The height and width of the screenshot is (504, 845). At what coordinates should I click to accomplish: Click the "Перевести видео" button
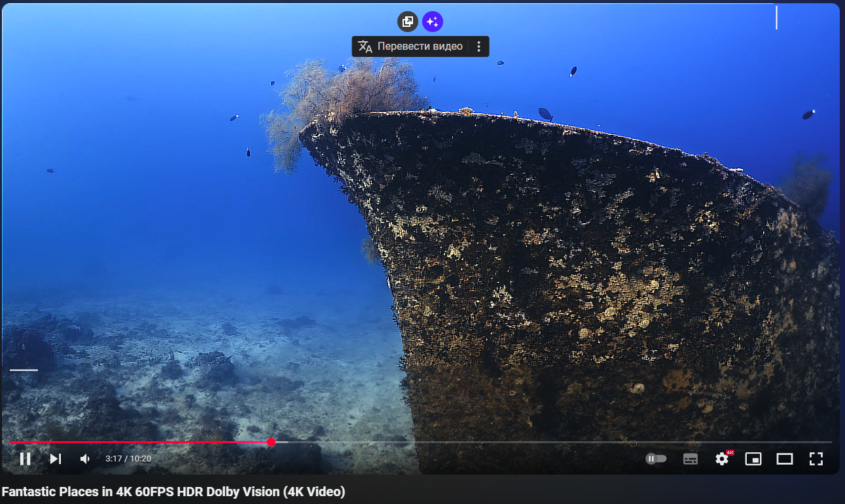pos(420,46)
